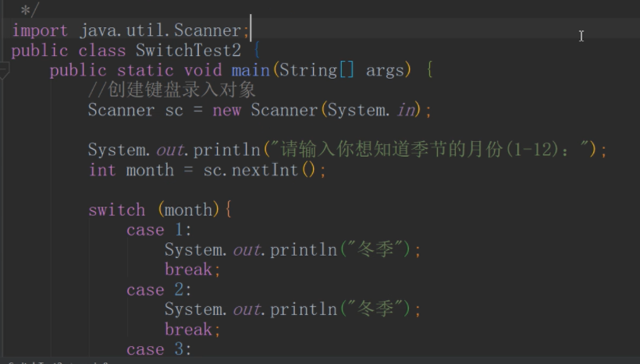Click the break statement under case 2
The height and width of the screenshot is (364, 640).
click(188, 329)
